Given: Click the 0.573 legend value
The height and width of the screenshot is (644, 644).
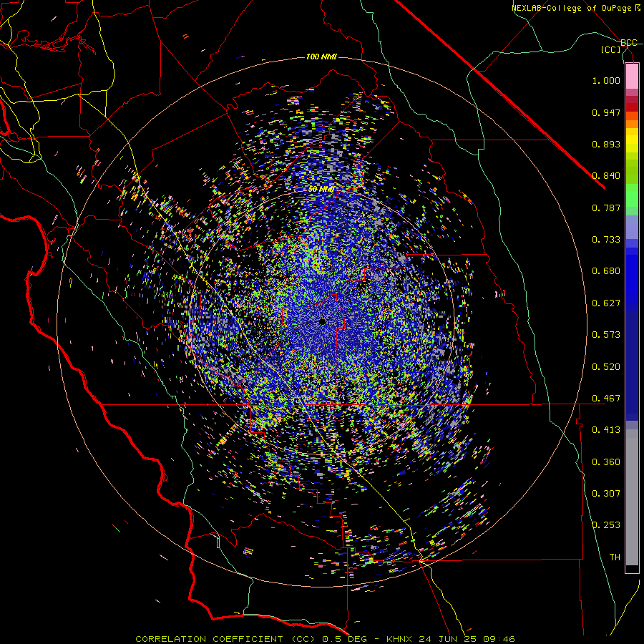Looking at the screenshot, I should click(x=606, y=335).
